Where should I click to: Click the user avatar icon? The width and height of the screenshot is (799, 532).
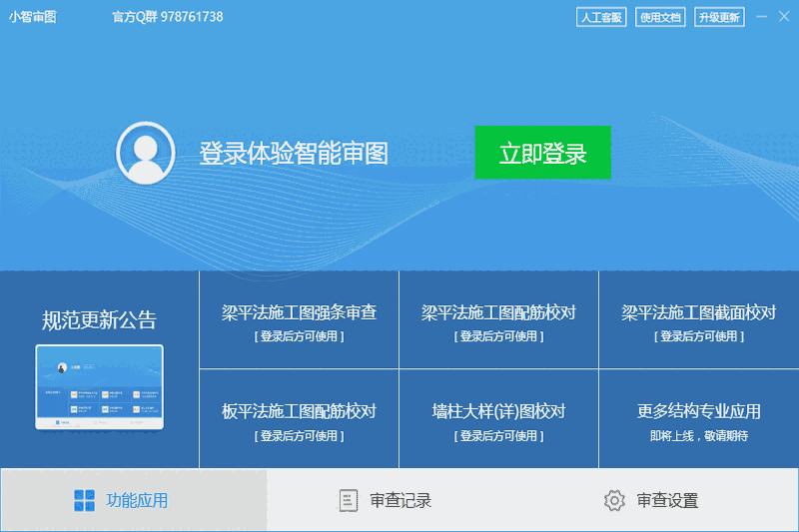click(x=146, y=153)
